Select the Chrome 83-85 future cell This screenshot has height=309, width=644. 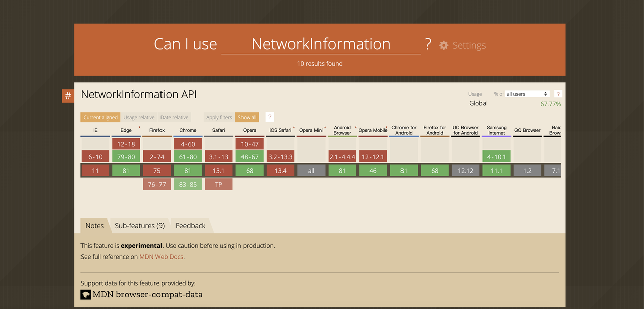[188, 184]
